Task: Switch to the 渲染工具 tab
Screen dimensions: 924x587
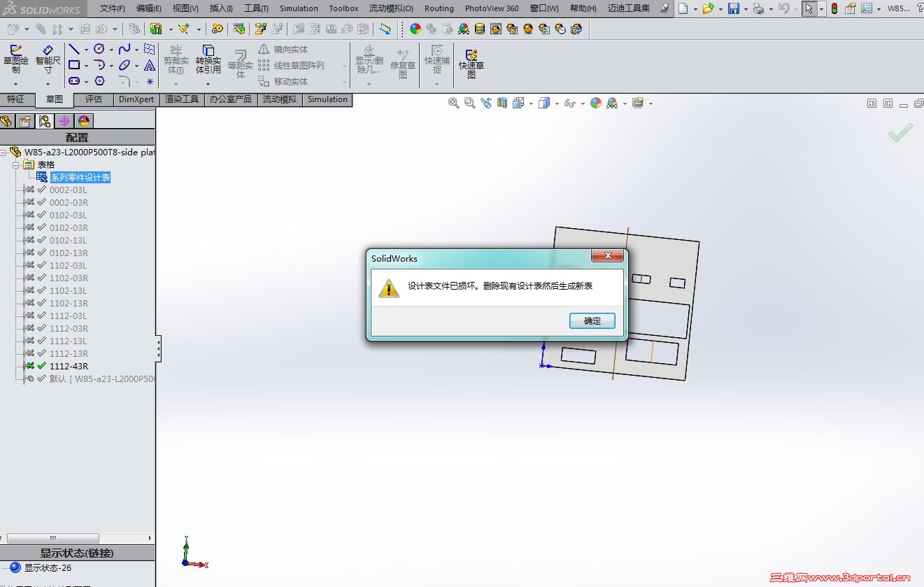Action: pyautogui.click(x=182, y=99)
